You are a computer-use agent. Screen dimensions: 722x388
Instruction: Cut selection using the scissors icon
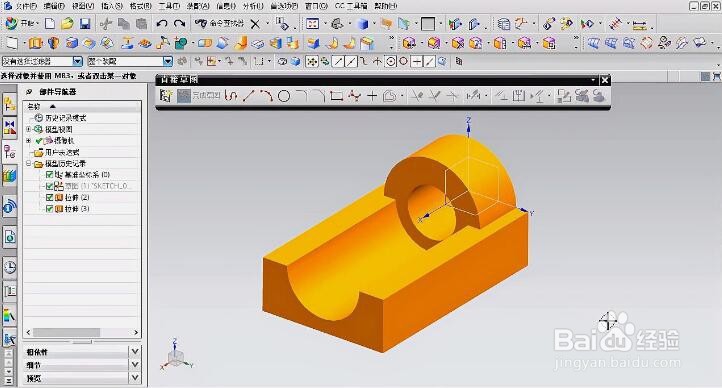tap(106, 24)
